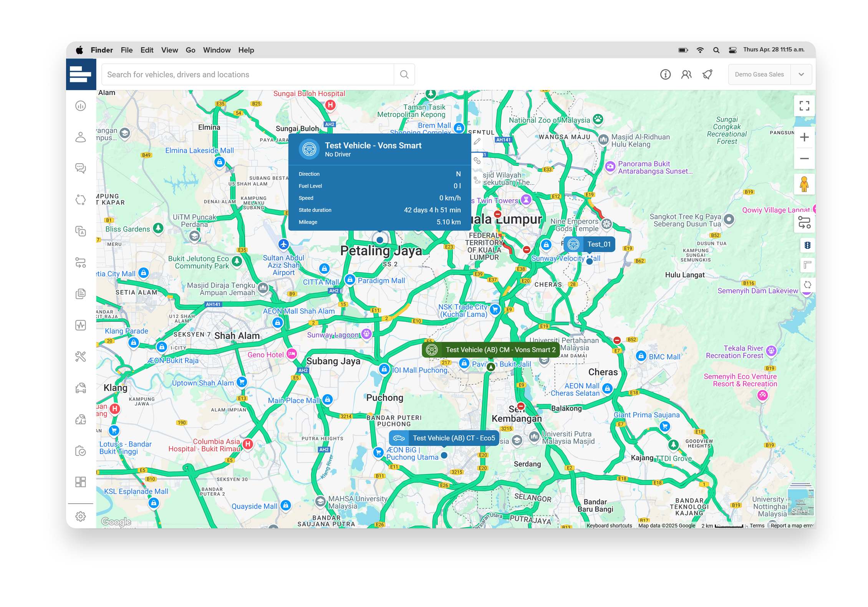This screenshot has height=607, width=868.
Task: Open the Window menu
Action: tap(217, 50)
